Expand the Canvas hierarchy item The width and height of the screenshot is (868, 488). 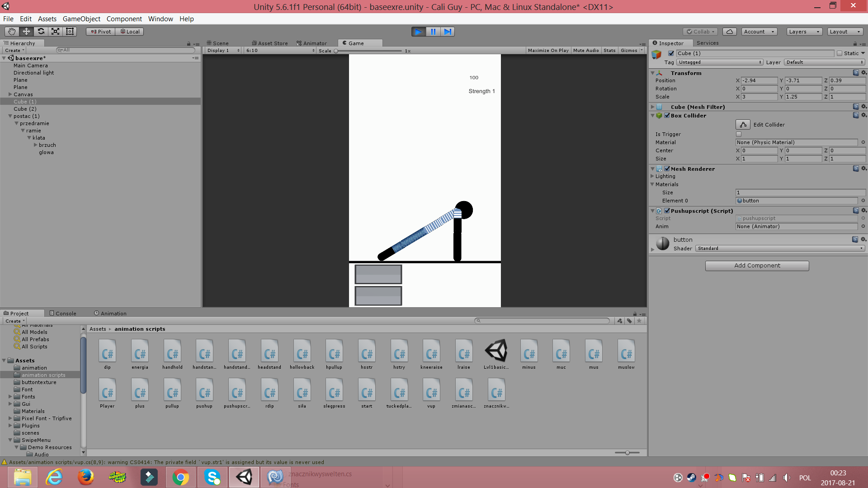coord(10,94)
